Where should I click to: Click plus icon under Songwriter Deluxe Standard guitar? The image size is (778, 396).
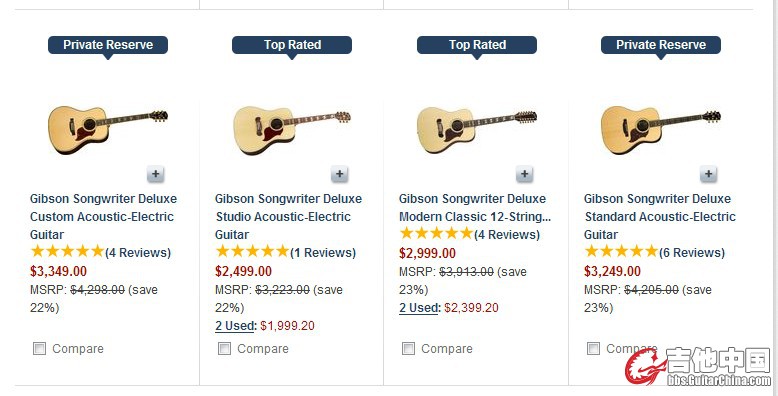tap(709, 174)
